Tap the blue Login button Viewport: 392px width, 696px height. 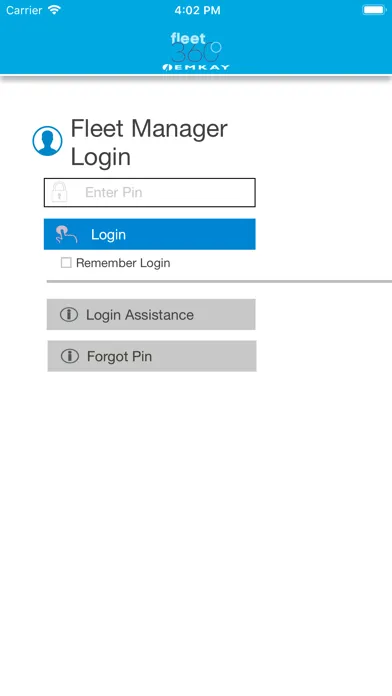coord(150,234)
